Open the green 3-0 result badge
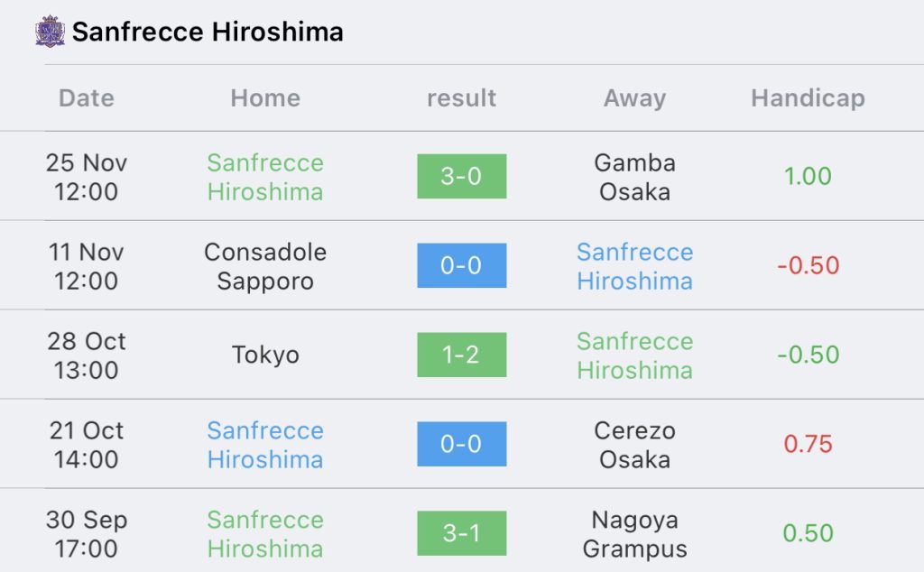 click(461, 176)
